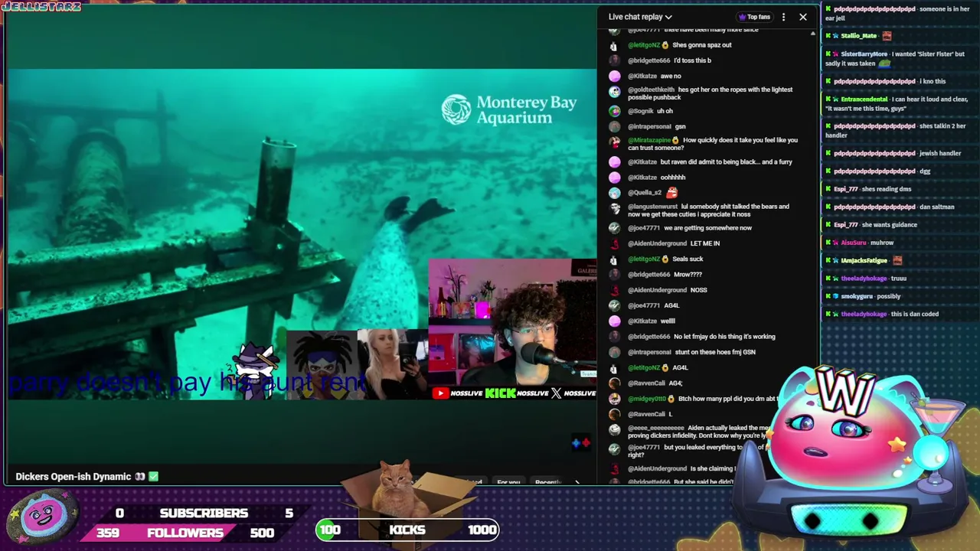Click the 'she wants guidance' overlay message

[x=889, y=225]
